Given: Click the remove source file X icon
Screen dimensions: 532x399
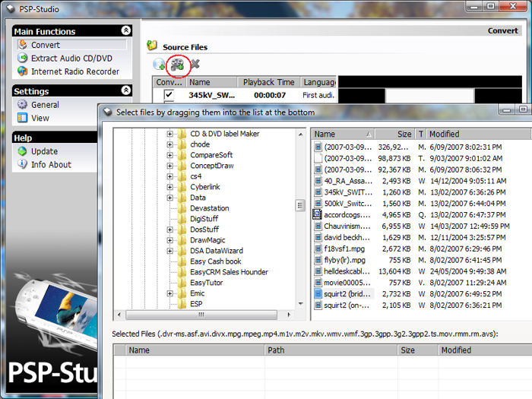Looking at the screenshot, I should [x=195, y=64].
